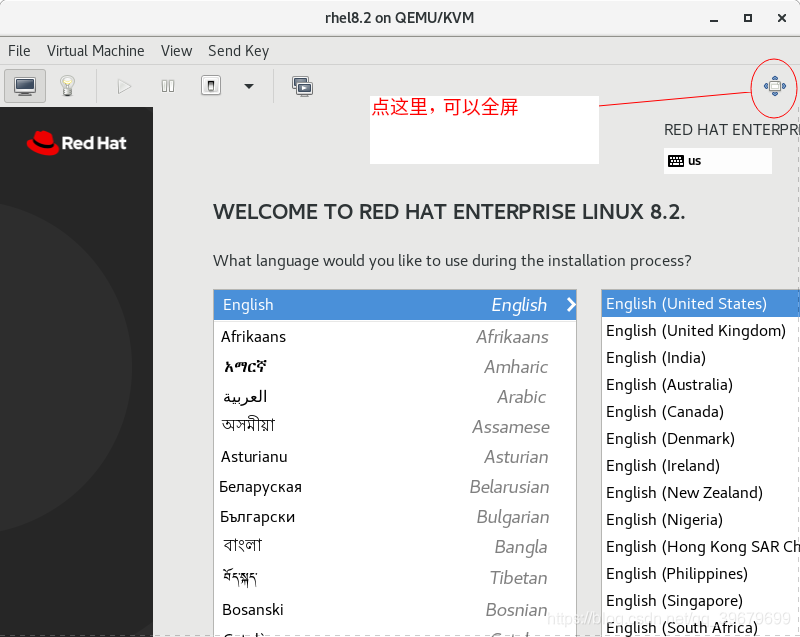
Task: Select Afrikaans language row
Action: 395,337
